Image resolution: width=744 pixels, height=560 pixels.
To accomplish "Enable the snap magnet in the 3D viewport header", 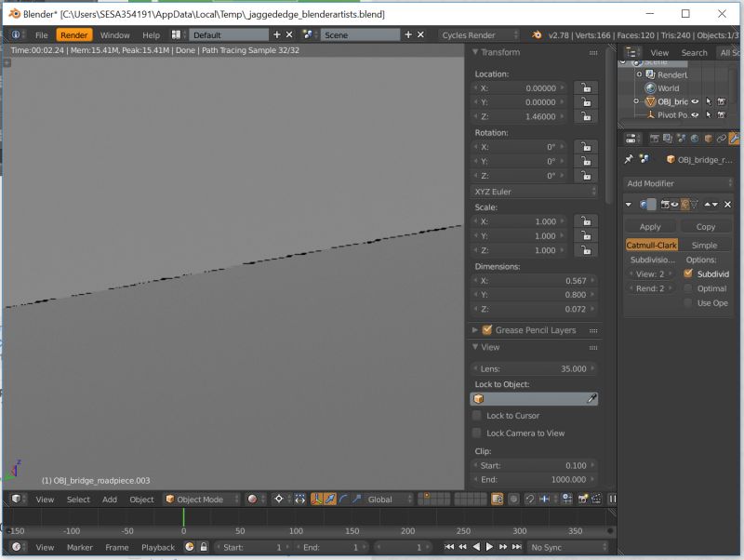I will [x=530, y=500].
